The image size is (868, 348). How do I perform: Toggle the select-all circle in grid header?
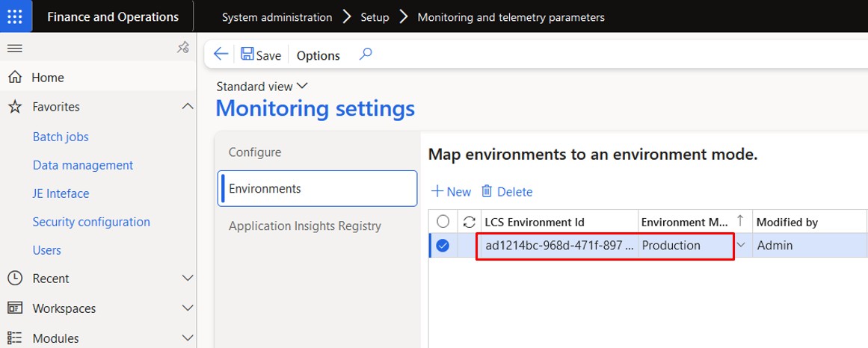pos(443,222)
